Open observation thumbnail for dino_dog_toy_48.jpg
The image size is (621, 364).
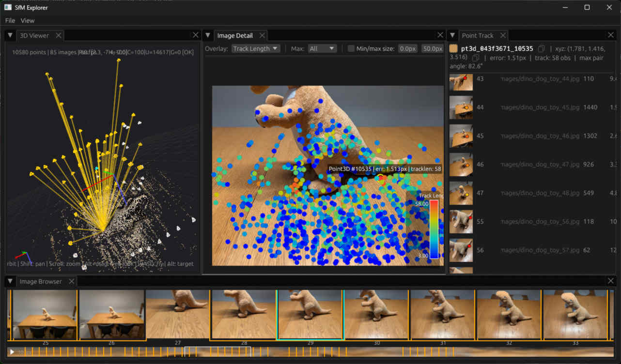[461, 193]
